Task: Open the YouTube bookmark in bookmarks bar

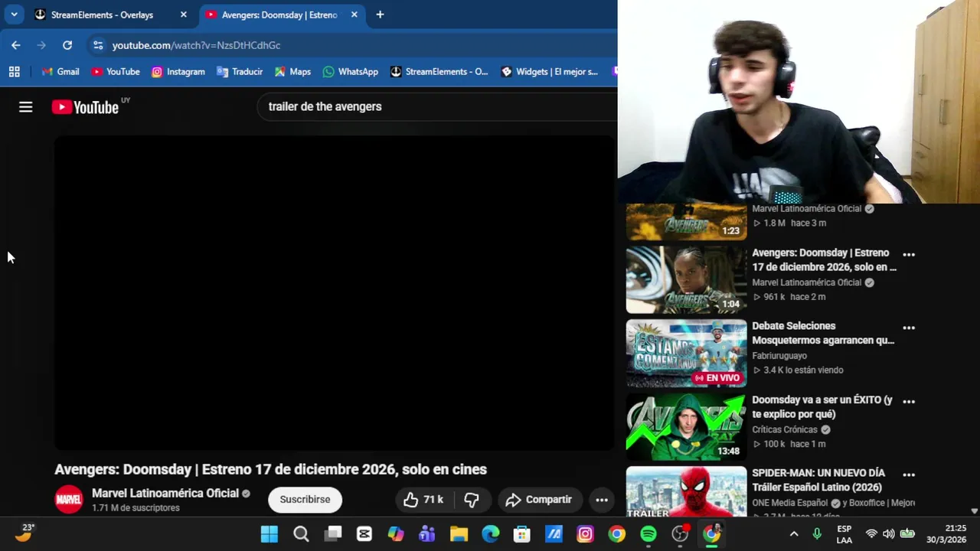Action: pos(116,71)
